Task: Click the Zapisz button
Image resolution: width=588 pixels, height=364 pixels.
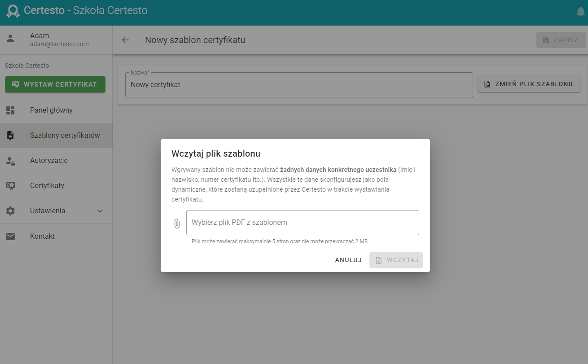Action: point(561,40)
